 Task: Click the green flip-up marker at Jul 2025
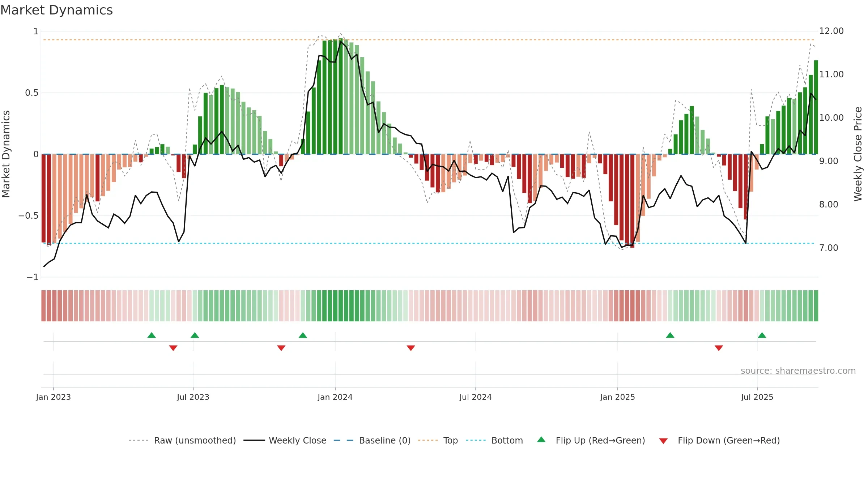pos(762,335)
